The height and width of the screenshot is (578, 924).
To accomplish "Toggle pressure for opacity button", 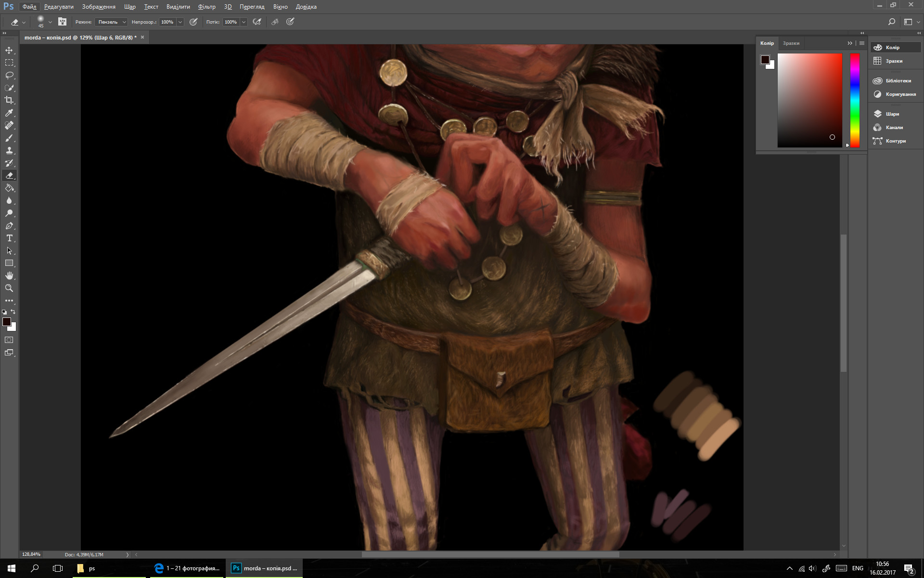I will pos(193,22).
